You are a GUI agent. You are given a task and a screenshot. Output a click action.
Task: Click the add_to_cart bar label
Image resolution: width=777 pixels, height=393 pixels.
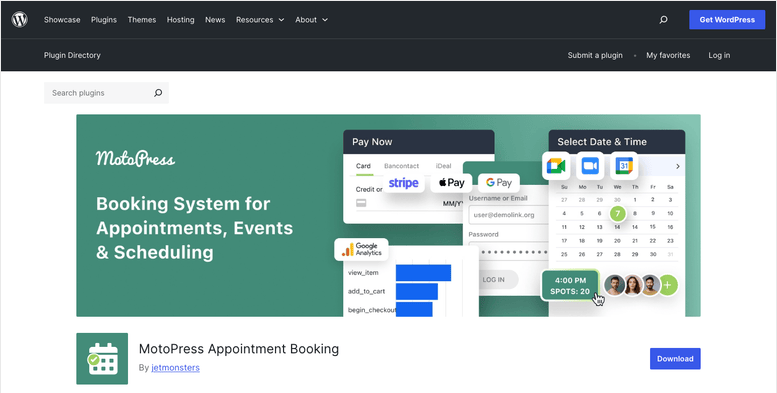click(x=367, y=291)
